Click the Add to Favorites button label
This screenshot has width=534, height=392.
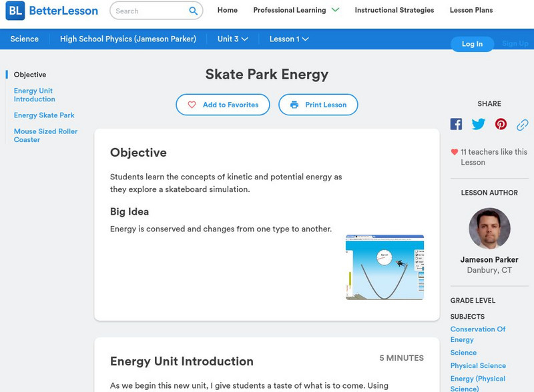tap(230, 105)
